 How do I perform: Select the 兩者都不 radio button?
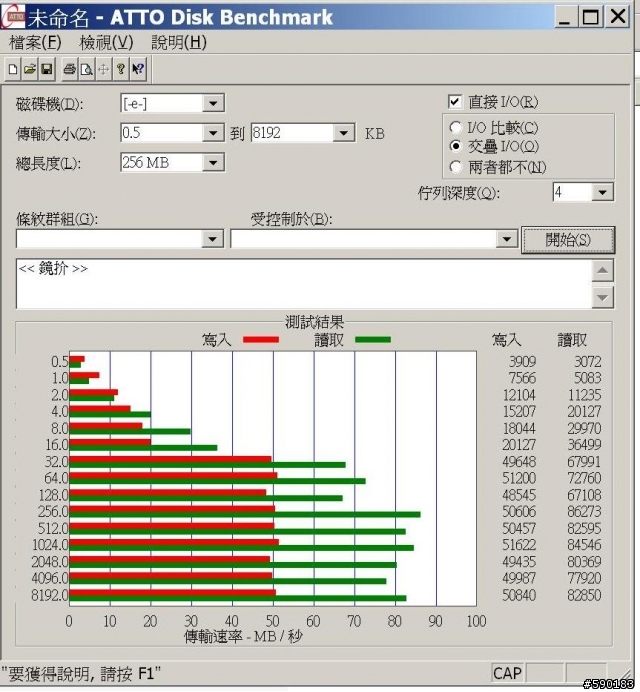tap(455, 167)
